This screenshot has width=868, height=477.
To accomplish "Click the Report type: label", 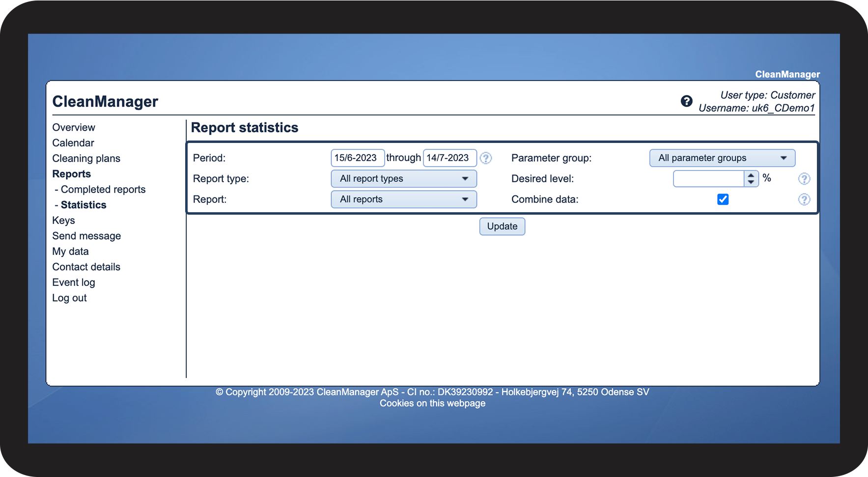I will click(x=221, y=179).
